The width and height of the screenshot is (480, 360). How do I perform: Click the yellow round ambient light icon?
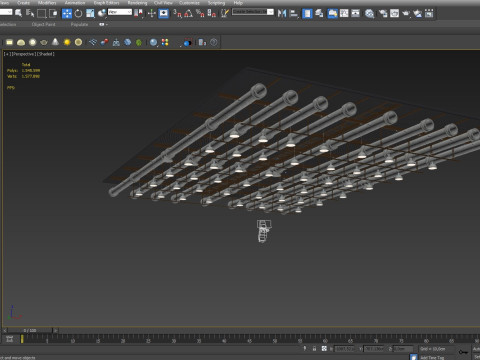point(78,42)
